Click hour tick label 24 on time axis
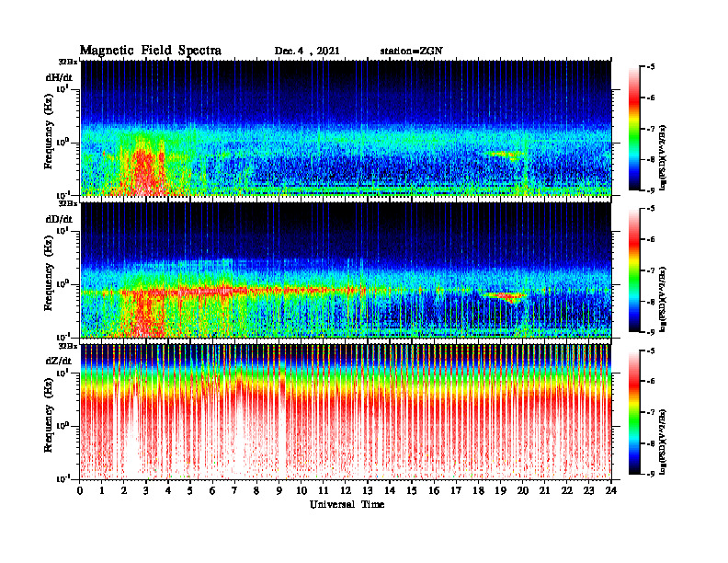 611,490
